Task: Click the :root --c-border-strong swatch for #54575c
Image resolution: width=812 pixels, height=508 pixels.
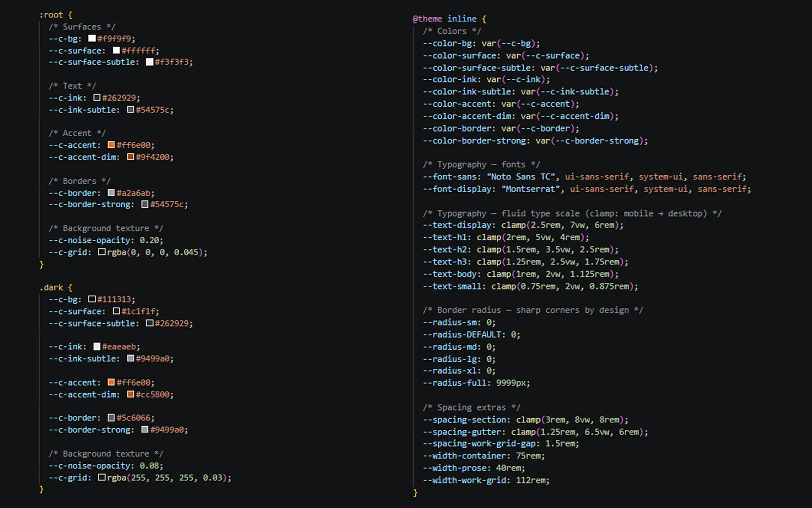Action: [x=145, y=204]
